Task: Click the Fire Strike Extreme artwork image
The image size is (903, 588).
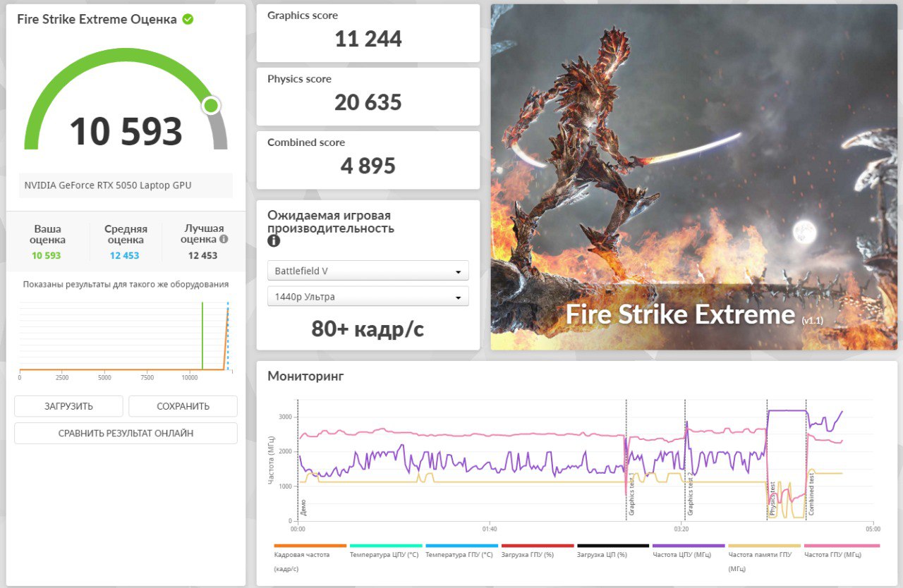Action: pyautogui.click(x=694, y=177)
